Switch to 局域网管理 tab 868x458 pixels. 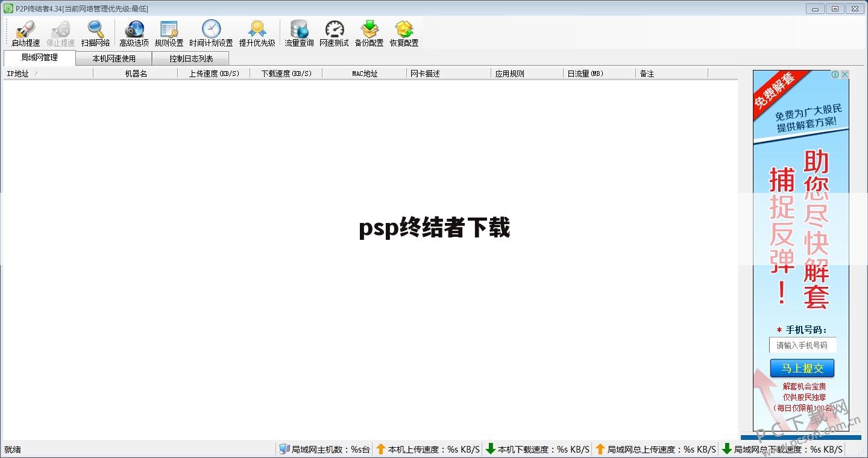click(40, 58)
